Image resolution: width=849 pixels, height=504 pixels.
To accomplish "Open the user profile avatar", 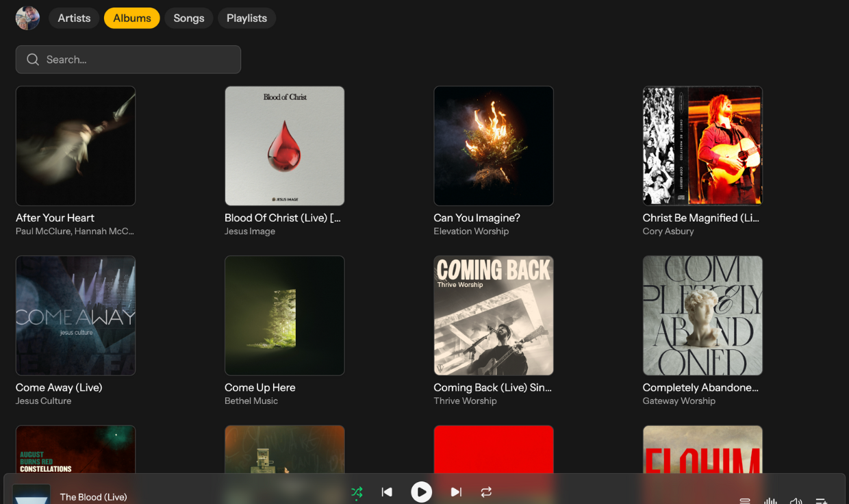I will click(x=27, y=18).
